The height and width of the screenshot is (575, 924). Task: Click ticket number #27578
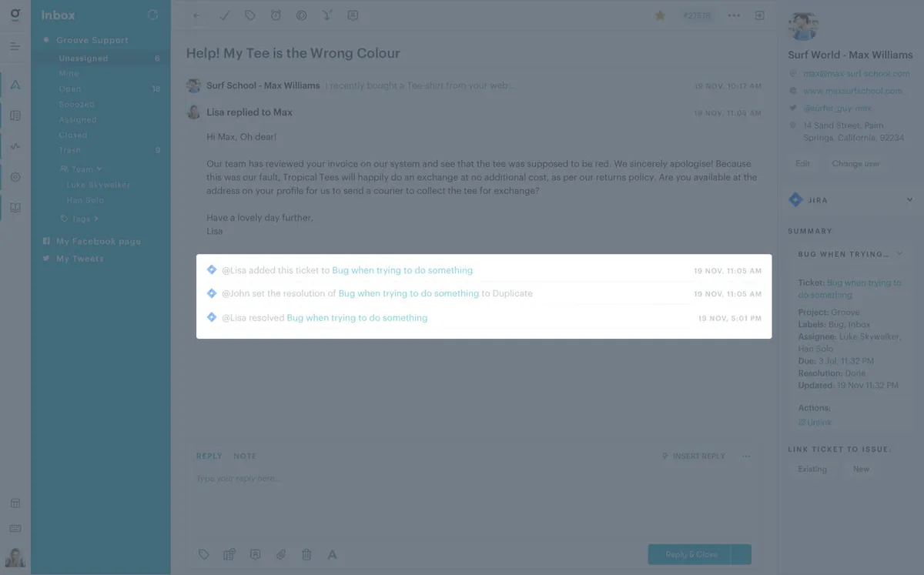[x=698, y=15]
